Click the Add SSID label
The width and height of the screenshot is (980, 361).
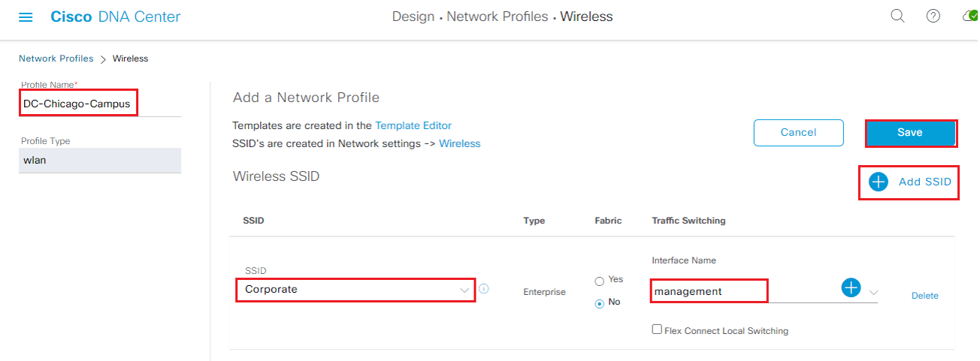pyautogui.click(x=925, y=182)
